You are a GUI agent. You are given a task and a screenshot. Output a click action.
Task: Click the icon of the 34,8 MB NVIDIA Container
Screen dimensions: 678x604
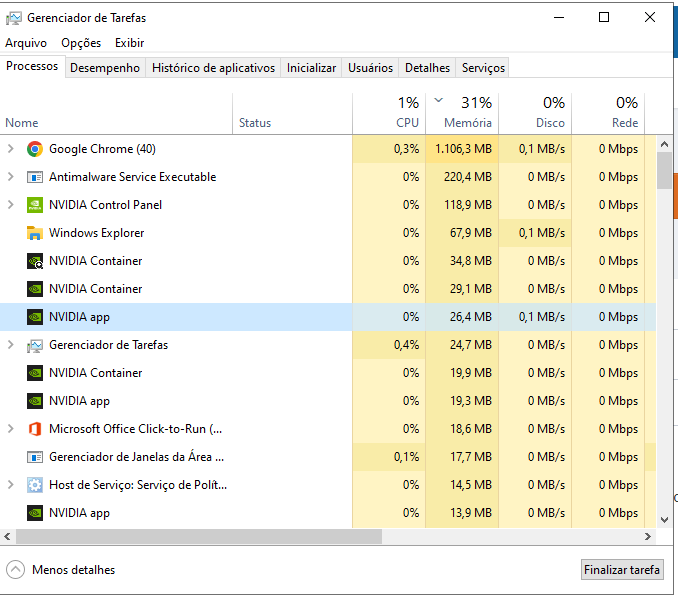(35, 261)
